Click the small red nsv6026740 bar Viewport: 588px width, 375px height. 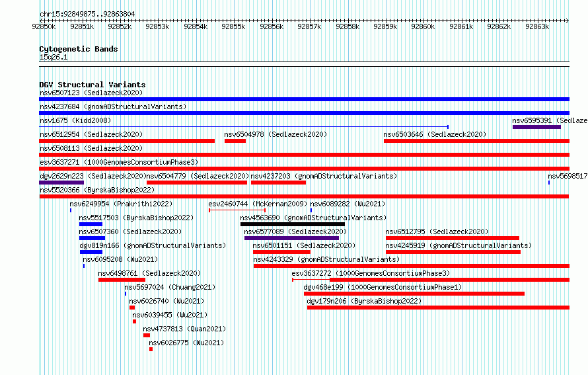pyautogui.click(x=132, y=308)
